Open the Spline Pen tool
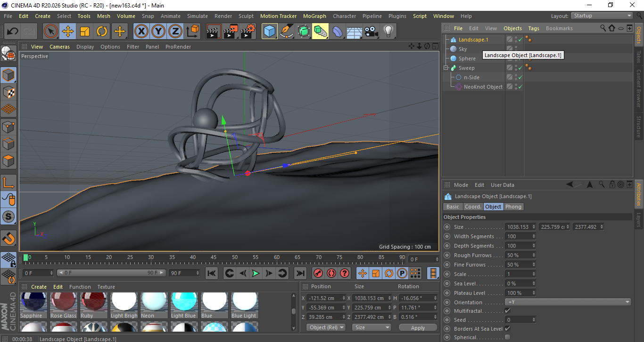This screenshot has width=644, height=342. coord(287,32)
